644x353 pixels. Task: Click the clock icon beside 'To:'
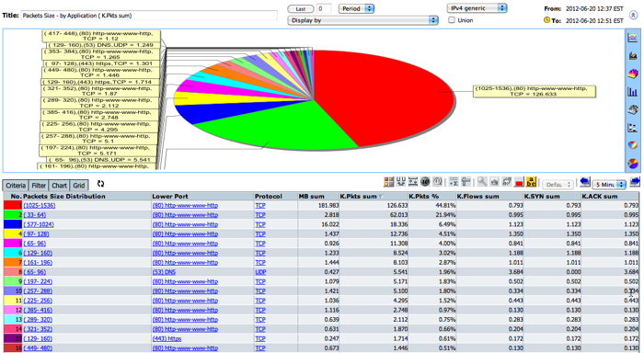click(x=546, y=19)
